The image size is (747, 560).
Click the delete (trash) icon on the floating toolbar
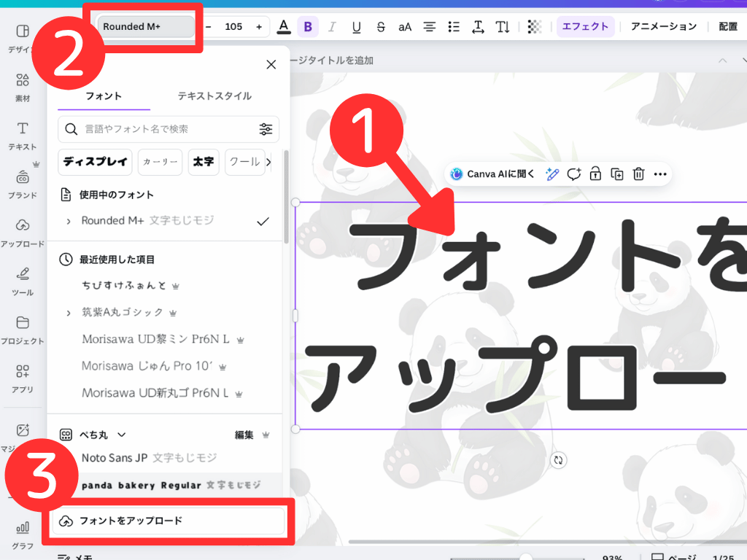(638, 174)
